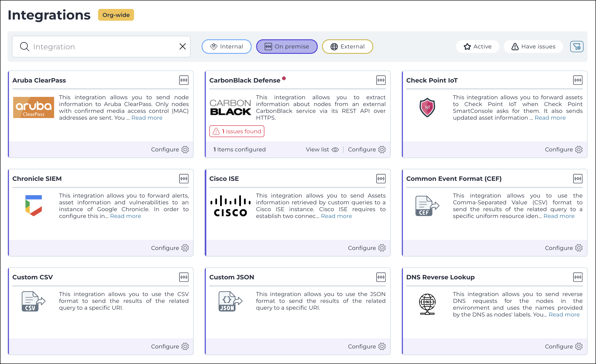Configure the Chronicle SIEM integration

(170, 248)
